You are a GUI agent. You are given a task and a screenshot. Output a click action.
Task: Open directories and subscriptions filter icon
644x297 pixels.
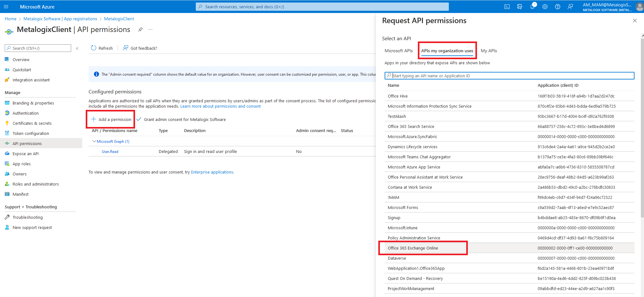tap(520, 7)
